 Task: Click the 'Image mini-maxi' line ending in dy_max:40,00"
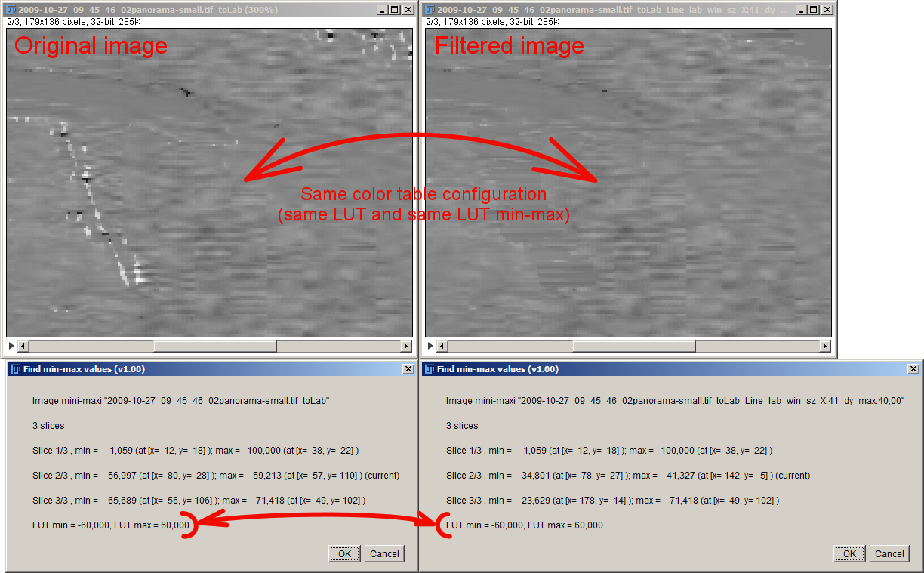click(x=676, y=401)
